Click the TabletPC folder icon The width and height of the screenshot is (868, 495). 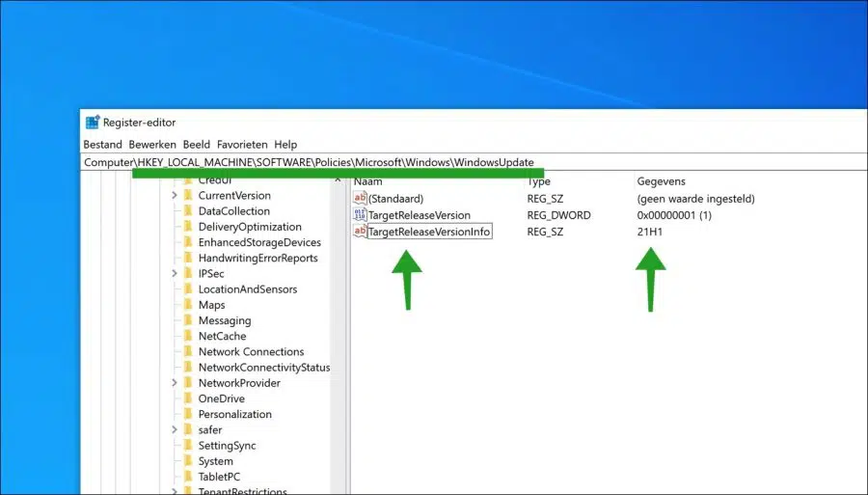pyautogui.click(x=188, y=477)
